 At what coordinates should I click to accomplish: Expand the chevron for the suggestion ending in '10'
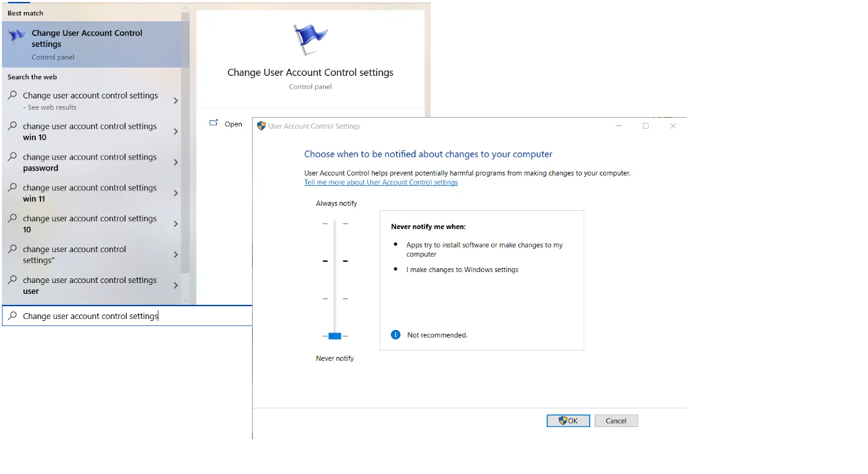[x=176, y=224]
